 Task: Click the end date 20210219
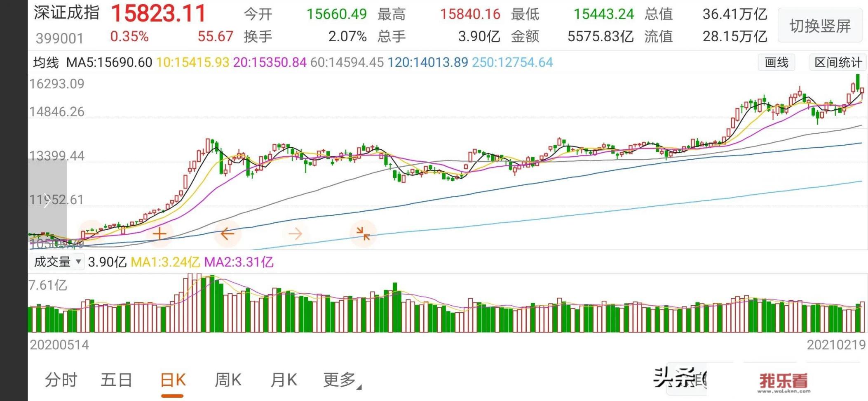836,345
